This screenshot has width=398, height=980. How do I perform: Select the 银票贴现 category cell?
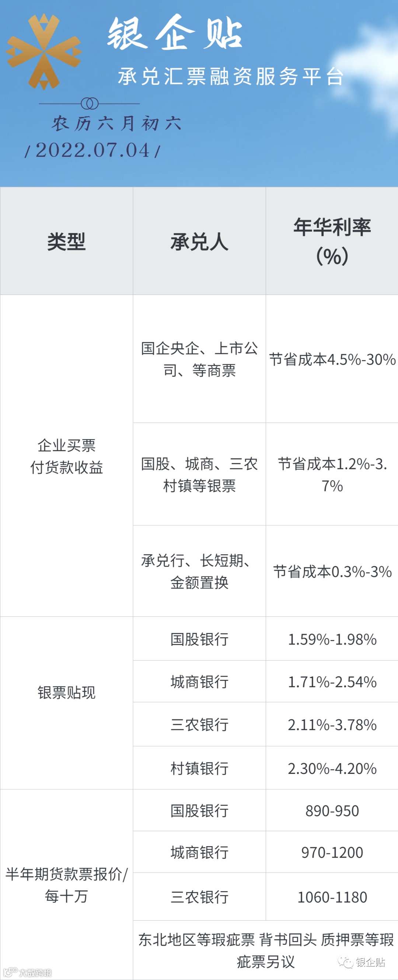[67, 703]
